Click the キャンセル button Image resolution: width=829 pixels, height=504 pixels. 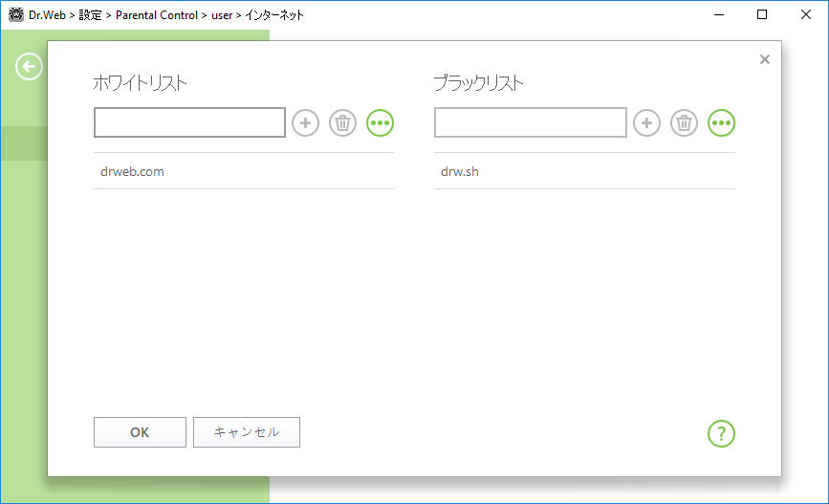click(x=247, y=432)
